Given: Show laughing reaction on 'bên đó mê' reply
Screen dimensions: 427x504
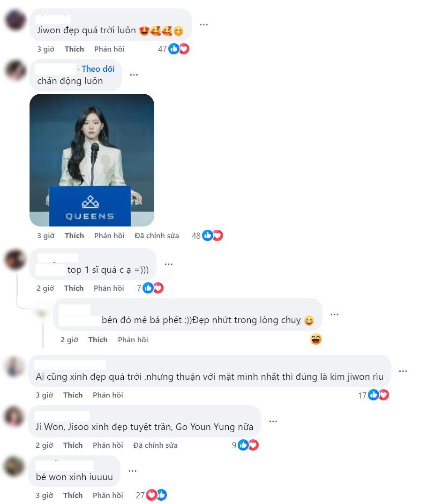Looking at the screenshot, I should click(x=315, y=339).
